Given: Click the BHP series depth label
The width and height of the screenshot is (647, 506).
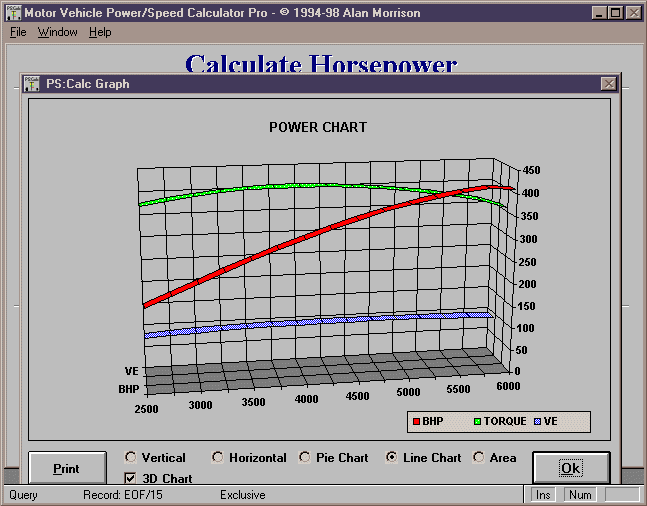Looking at the screenshot, I should tap(129, 389).
